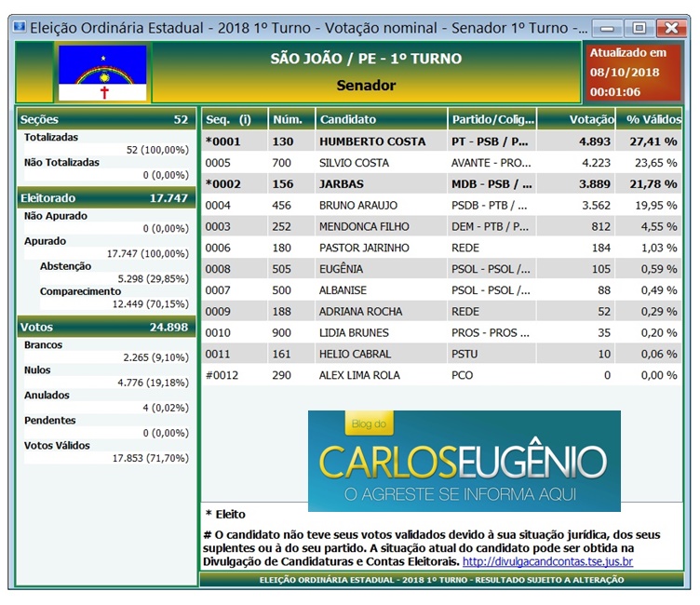Click the Senador subtitle
The width and height of the screenshot is (700, 605).
[x=366, y=86]
